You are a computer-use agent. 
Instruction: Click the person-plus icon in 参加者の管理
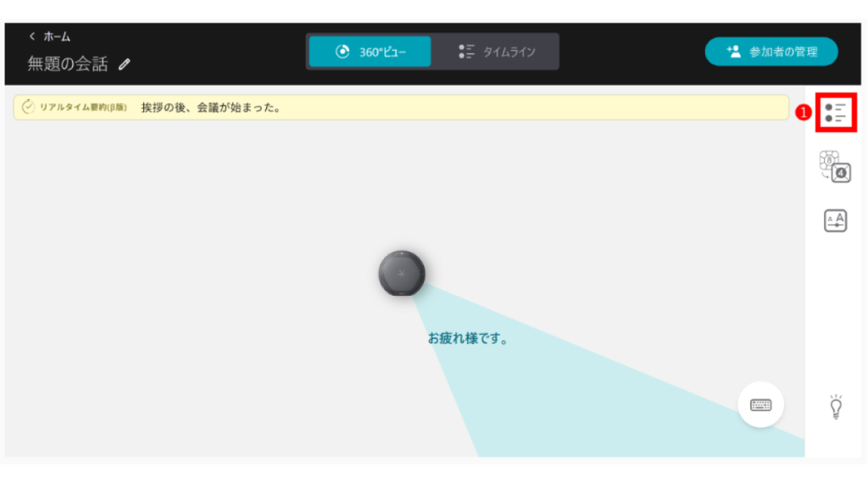coord(734,52)
